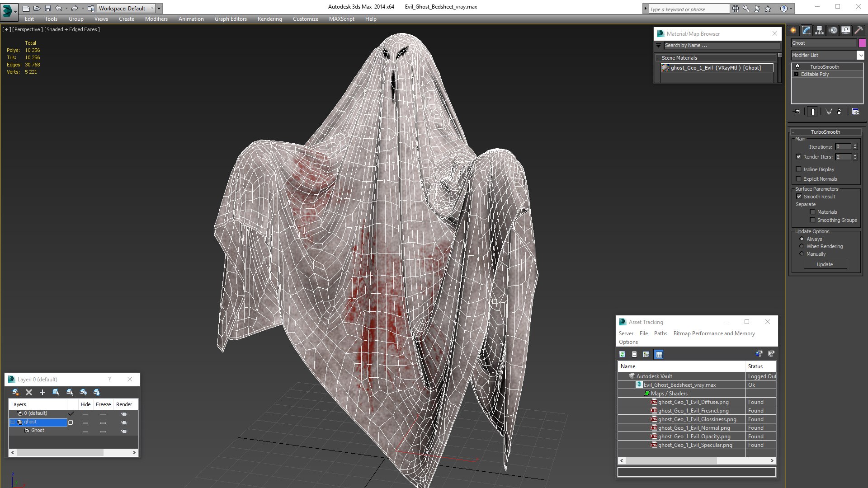This screenshot has height=488, width=868.
Task: Select Manually update option
Action: (802, 254)
